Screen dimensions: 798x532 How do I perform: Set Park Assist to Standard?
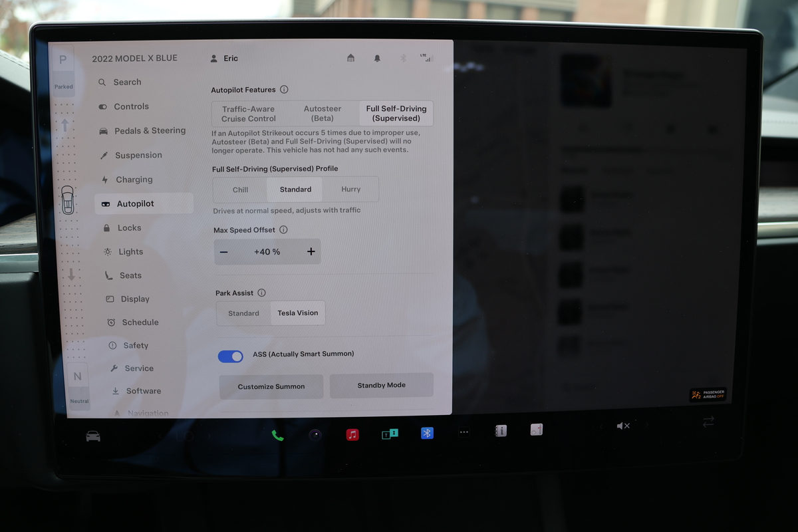click(x=243, y=313)
